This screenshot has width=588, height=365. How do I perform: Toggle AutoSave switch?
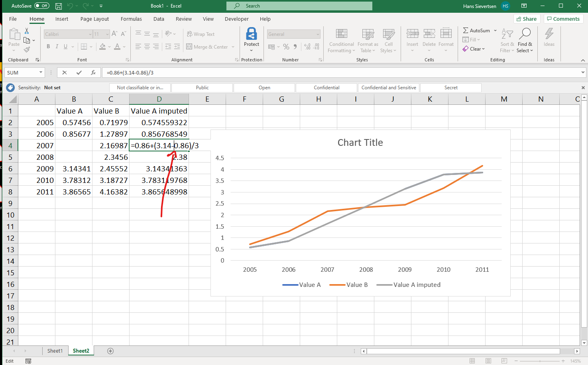coord(41,6)
